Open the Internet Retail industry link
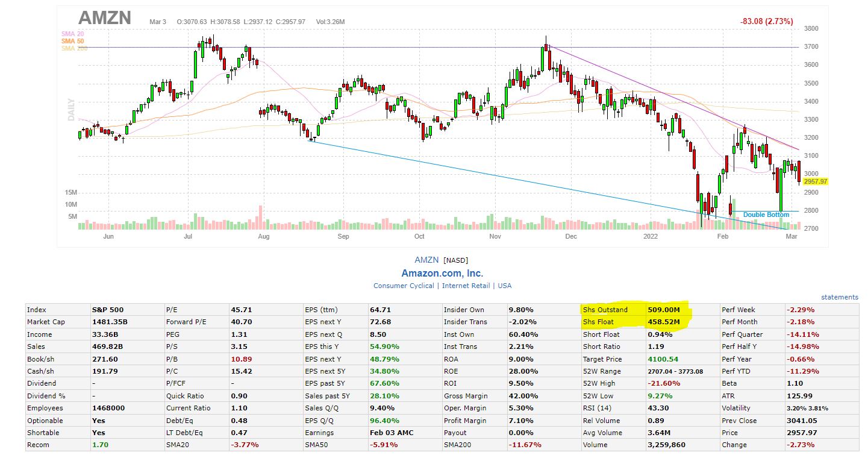 pos(466,286)
